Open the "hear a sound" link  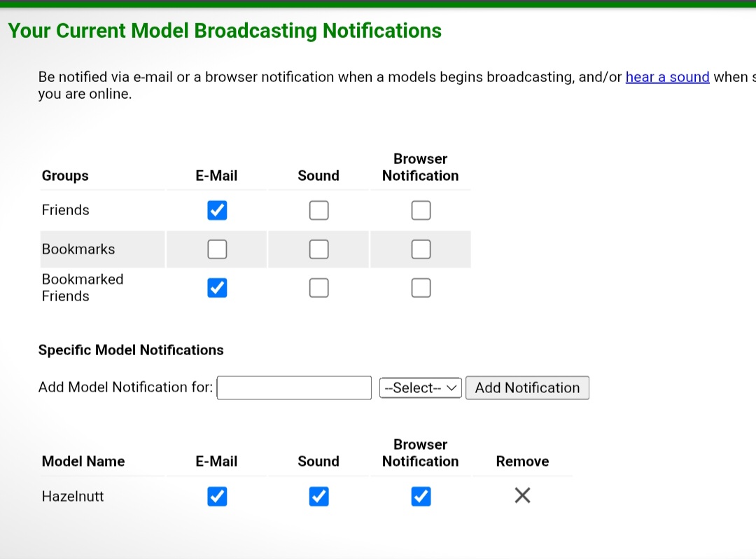click(x=667, y=77)
